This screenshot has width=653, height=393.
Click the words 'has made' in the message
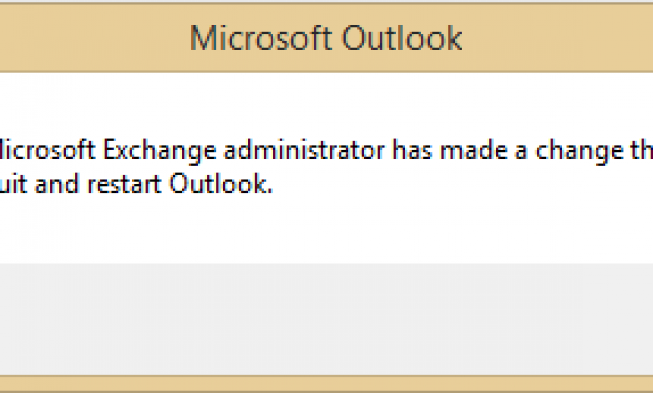pos(450,150)
